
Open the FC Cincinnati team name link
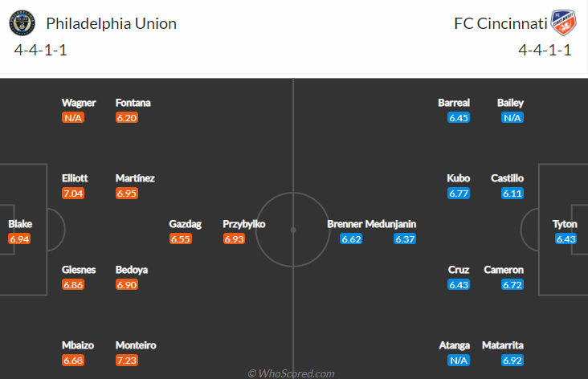[500, 23]
